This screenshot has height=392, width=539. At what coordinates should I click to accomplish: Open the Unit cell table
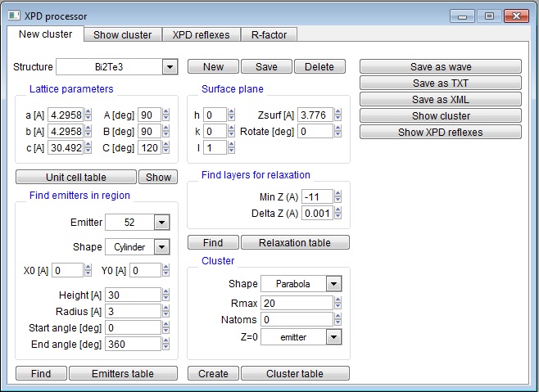[x=76, y=177]
